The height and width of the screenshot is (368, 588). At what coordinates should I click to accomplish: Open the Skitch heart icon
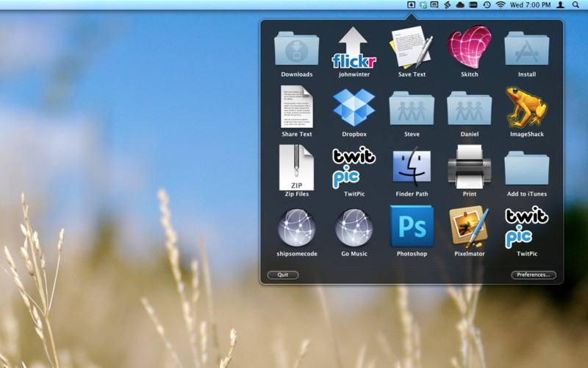click(x=469, y=47)
